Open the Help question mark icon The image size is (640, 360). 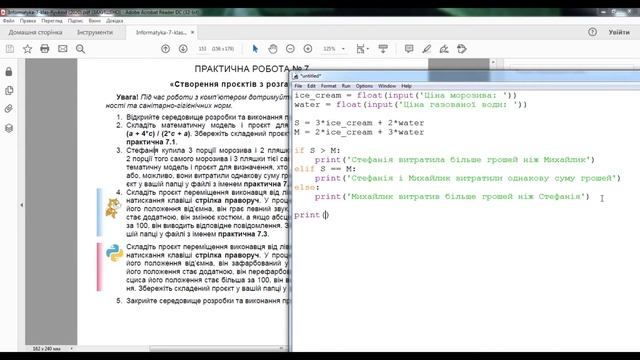(x=592, y=32)
